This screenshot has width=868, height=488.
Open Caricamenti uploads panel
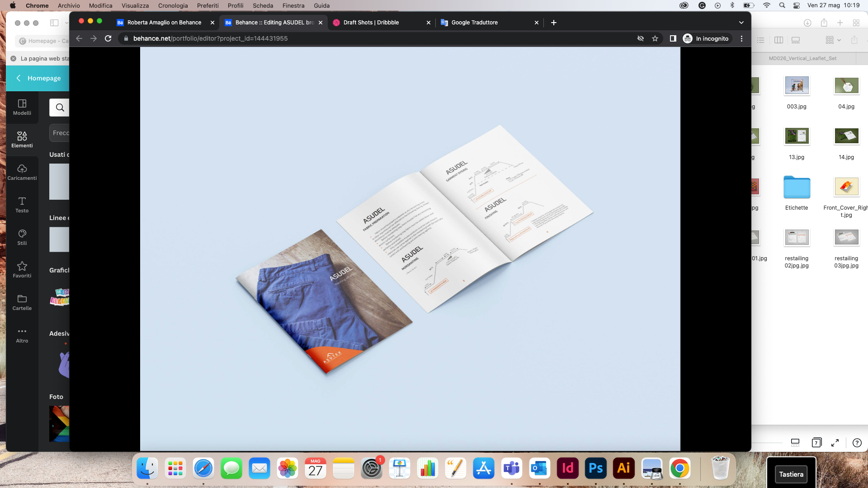pos(22,172)
